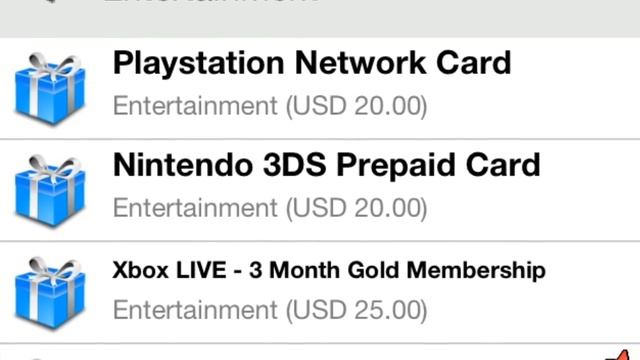Tap the Entertainment label under Xbox LIVE membership

pos(195,310)
